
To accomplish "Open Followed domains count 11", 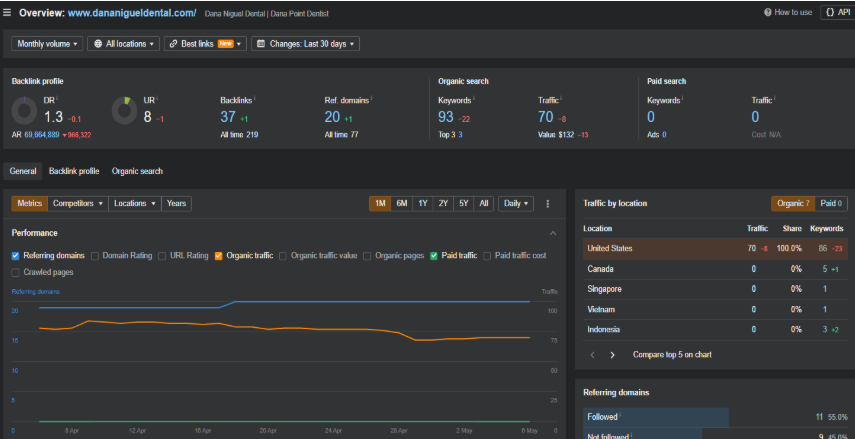I will [x=819, y=417].
